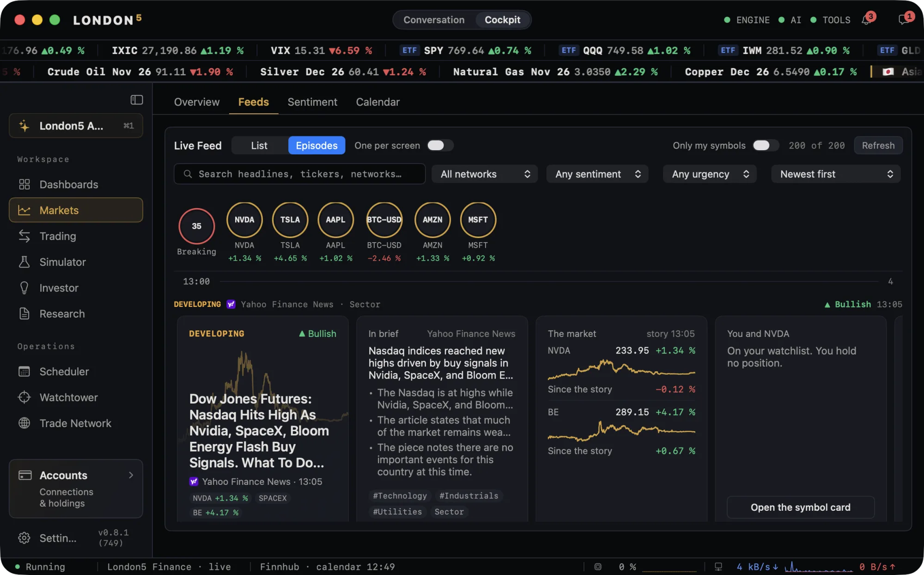Click the #Technology tag
The width and height of the screenshot is (924, 575).
[x=400, y=495]
